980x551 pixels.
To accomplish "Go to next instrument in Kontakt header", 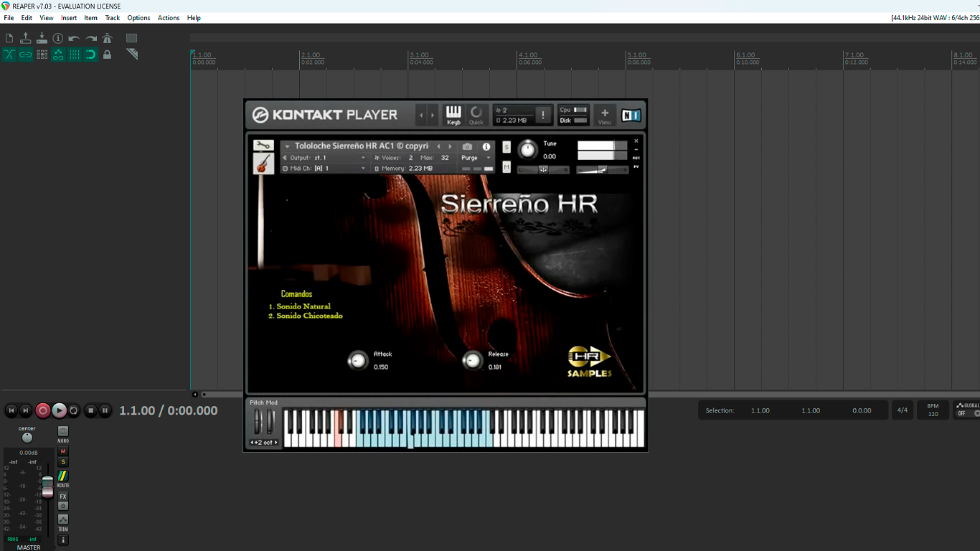I will coord(432,115).
